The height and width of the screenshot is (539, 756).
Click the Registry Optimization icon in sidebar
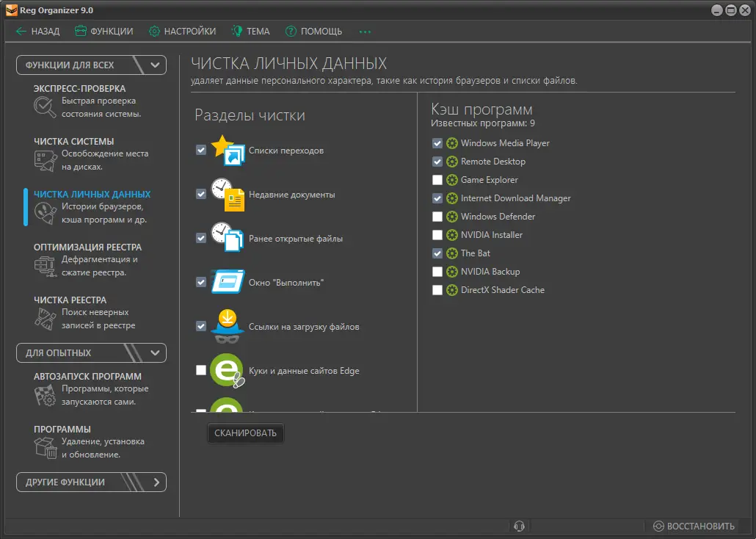45,266
